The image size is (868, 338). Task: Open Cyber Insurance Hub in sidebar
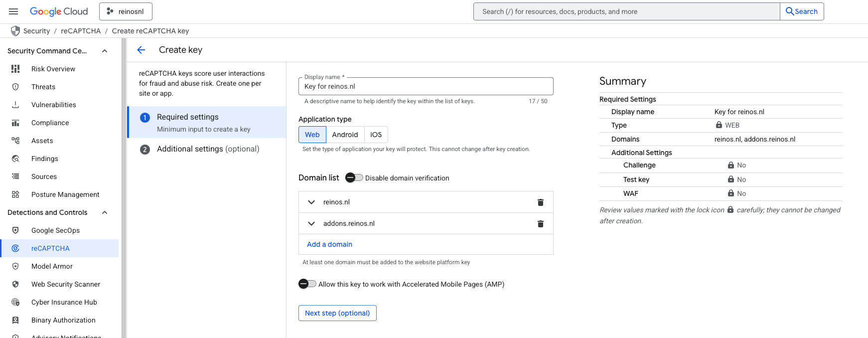64,302
